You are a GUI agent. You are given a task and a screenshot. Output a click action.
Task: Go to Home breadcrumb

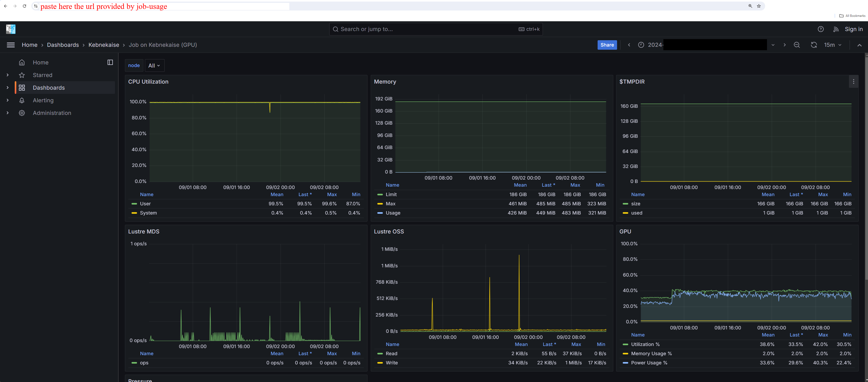point(30,45)
